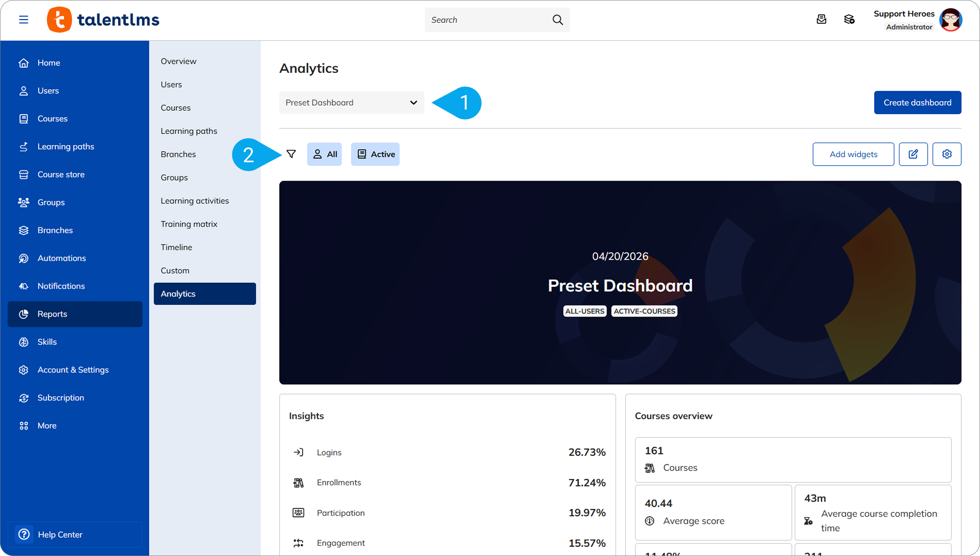Click the Participation insight icon

pos(298,513)
